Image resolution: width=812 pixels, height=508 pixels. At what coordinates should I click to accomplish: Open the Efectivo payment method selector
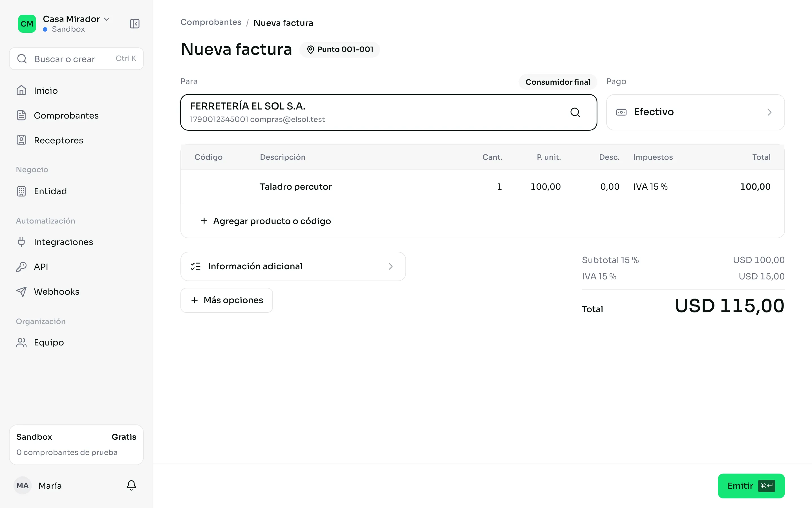click(695, 112)
